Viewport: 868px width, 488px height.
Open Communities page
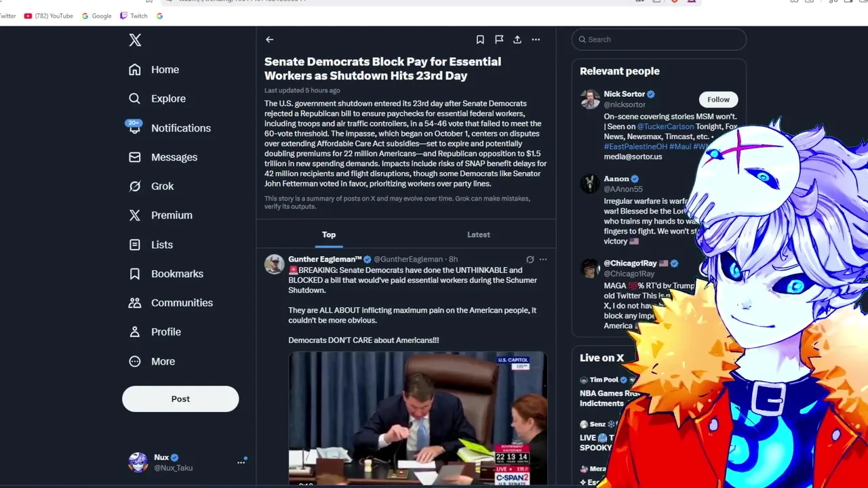click(x=170, y=302)
